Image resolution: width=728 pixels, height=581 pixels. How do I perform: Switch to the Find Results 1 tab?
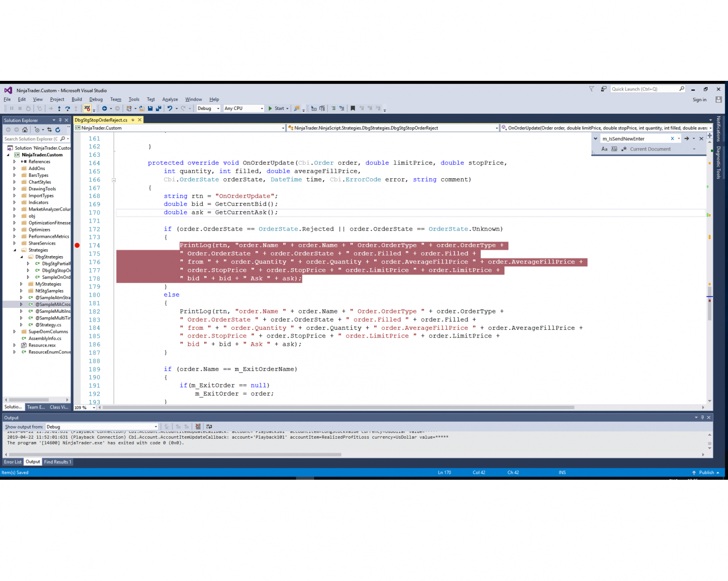click(x=58, y=462)
